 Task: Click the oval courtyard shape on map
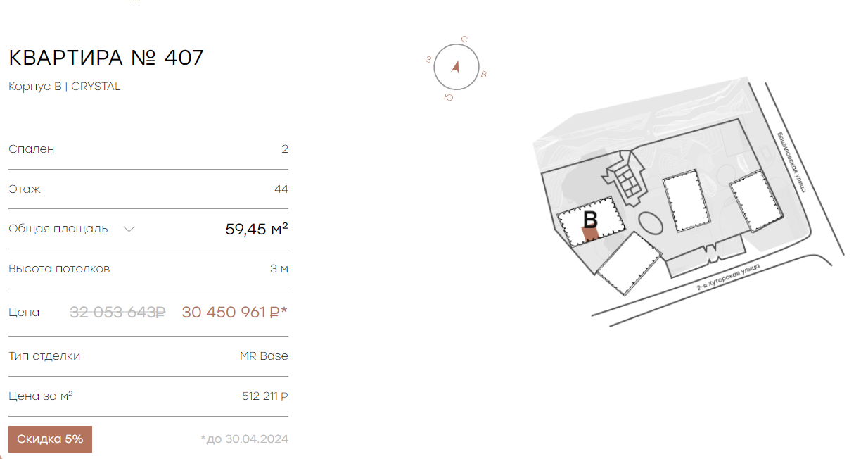(x=650, y=224)
